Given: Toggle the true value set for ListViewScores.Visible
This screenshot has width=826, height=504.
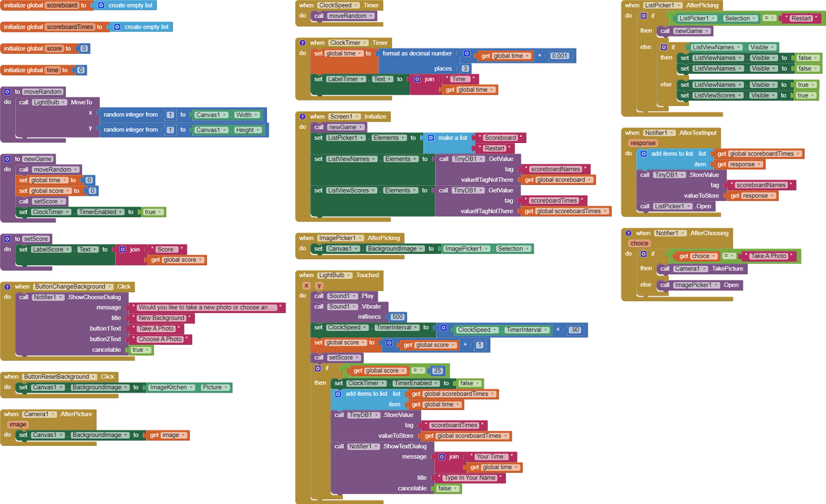Looking at the screenshot, I should (x=806, y=96).
